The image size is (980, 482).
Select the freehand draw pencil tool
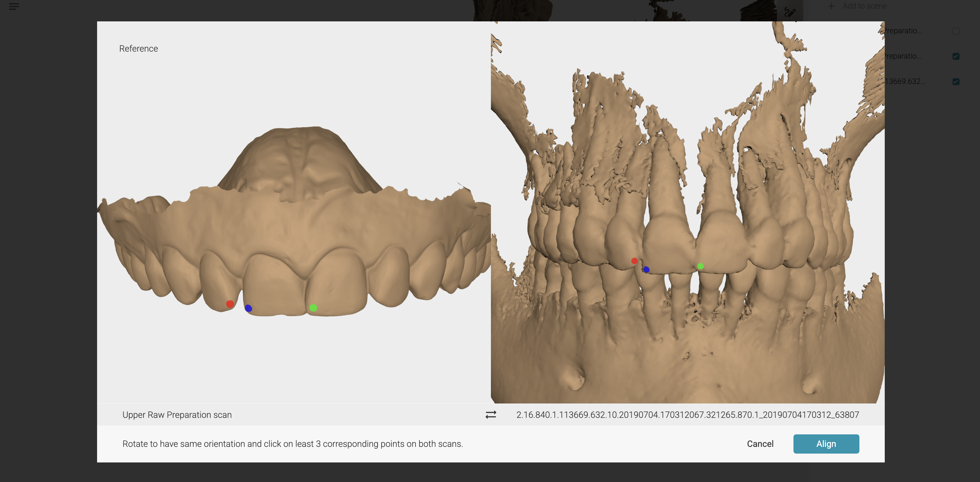(790, 13)
